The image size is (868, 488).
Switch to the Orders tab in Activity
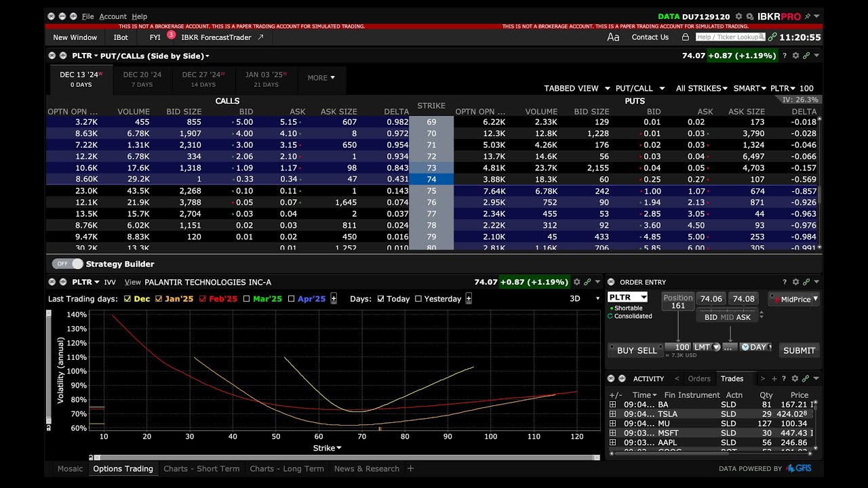click(x=699, y=379)
